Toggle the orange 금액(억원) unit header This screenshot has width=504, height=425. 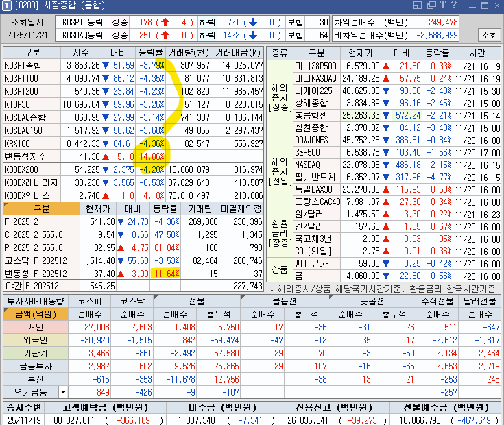pos(36,314)
